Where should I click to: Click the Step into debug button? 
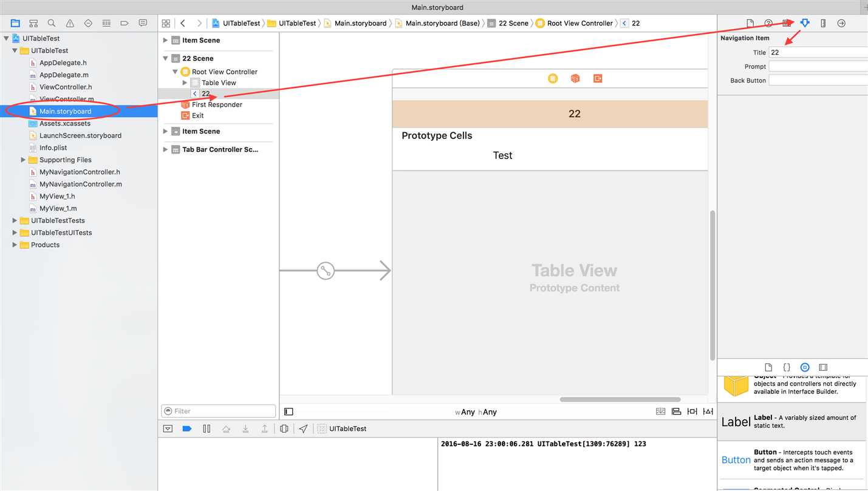[245, 428]
